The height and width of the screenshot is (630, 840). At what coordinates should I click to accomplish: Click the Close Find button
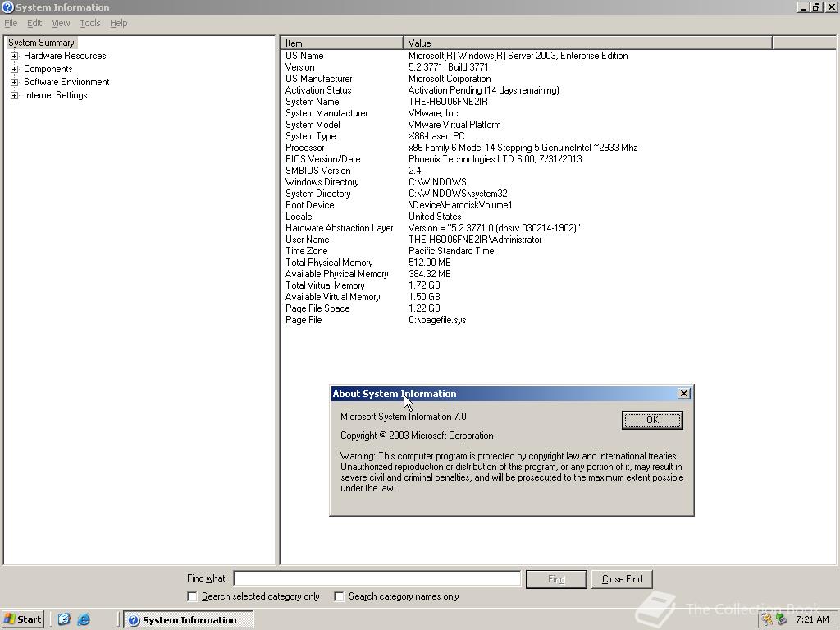point(622,579)
